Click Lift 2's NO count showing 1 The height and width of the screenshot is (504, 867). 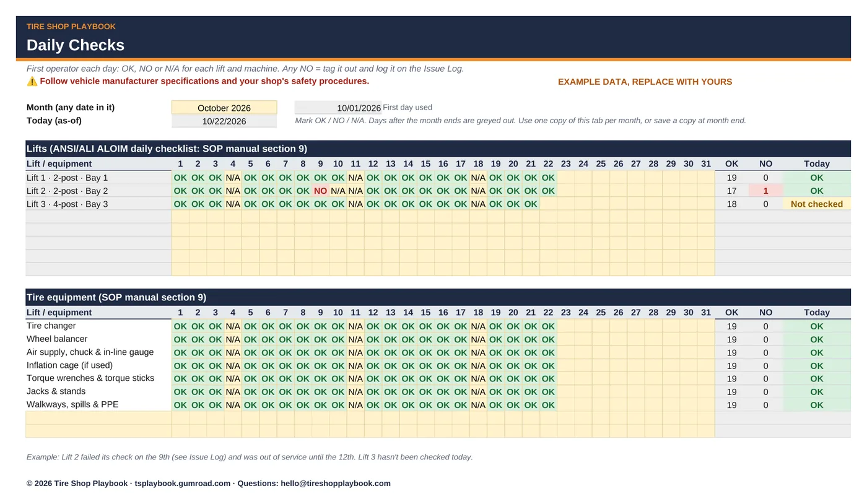766,191
